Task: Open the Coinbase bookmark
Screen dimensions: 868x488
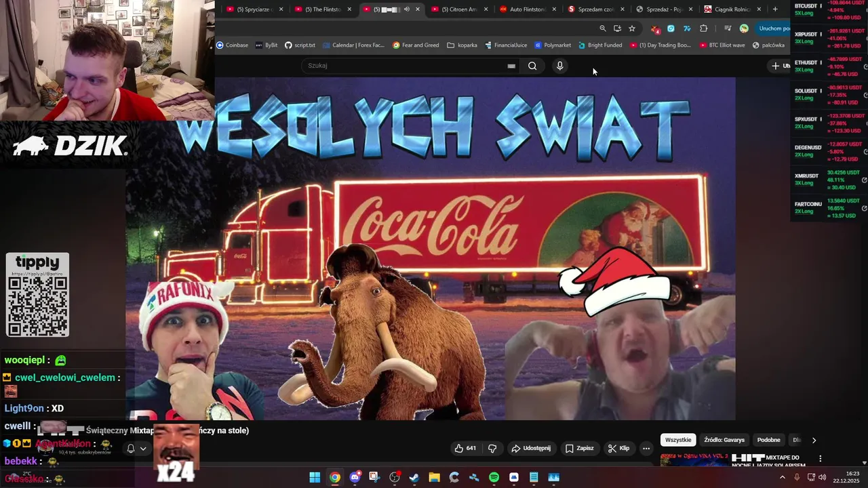Action: [x=232, y=45]
